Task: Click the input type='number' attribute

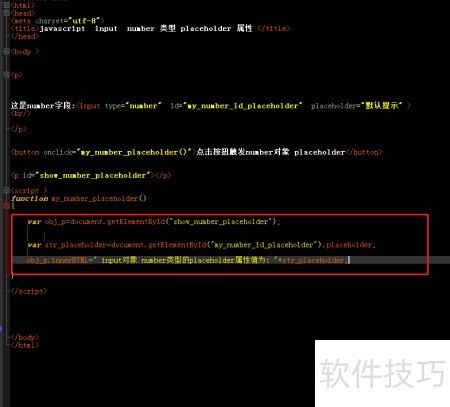Action: (133, 106)
